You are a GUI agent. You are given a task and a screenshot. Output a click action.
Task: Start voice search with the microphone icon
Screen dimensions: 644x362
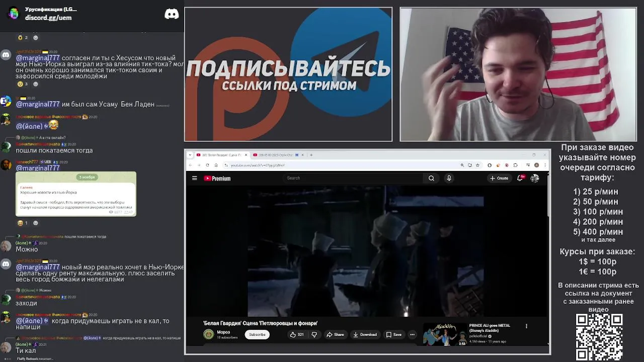pos(449,178)
